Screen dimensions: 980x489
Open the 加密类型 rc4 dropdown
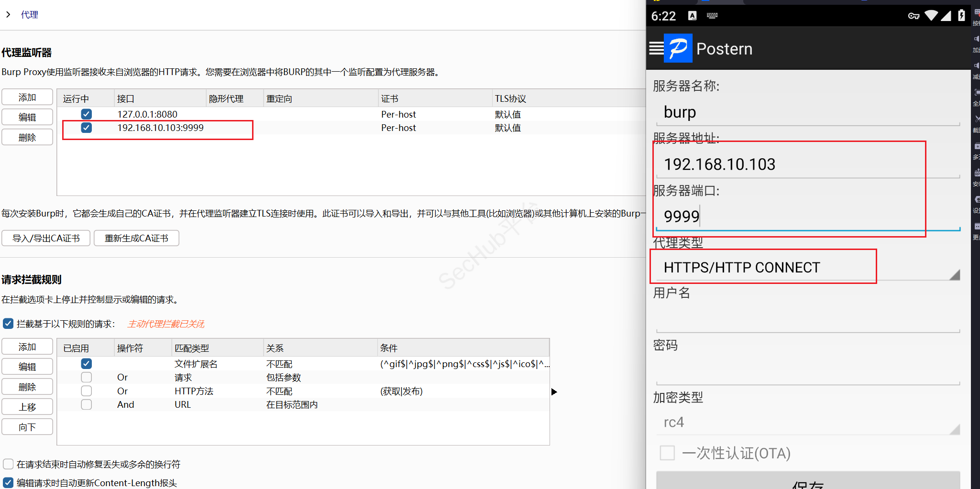[808, 423]
